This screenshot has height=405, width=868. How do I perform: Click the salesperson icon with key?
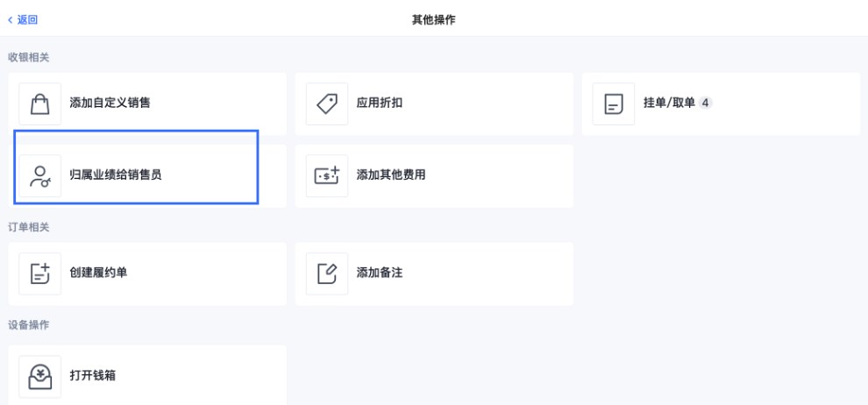point(39,176)
